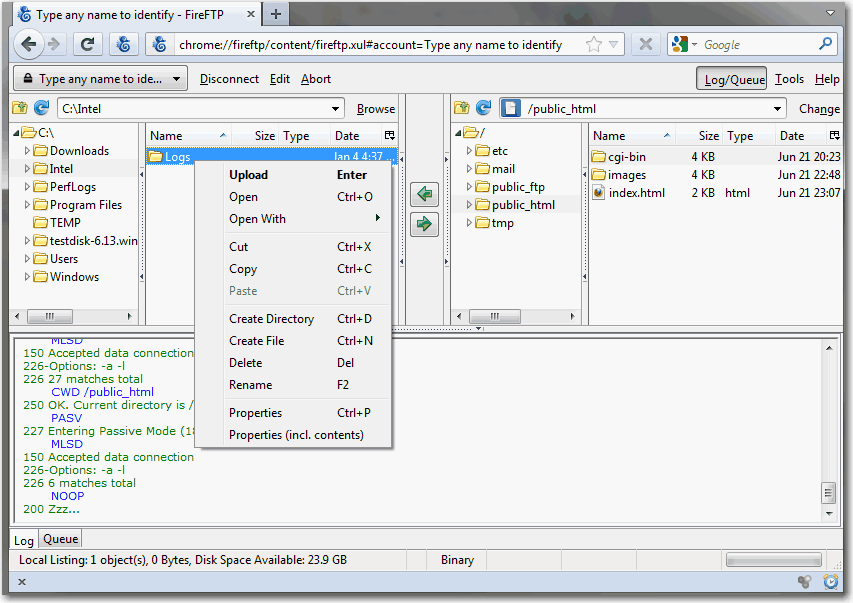The width and height of the screenshot is (853, 603).
Task: Click the log panel vertical scrollbar thumb
Action: [x=829, y=493]
